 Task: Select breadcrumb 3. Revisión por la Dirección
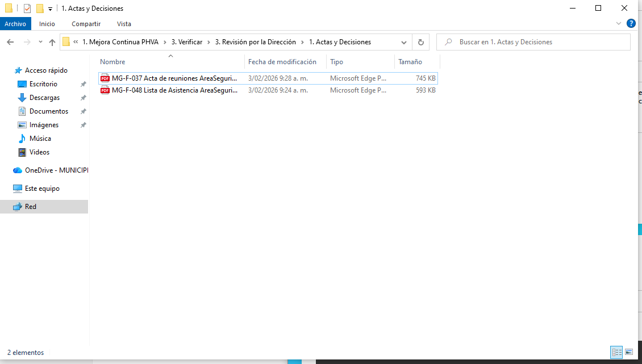(x=256, y=42)
